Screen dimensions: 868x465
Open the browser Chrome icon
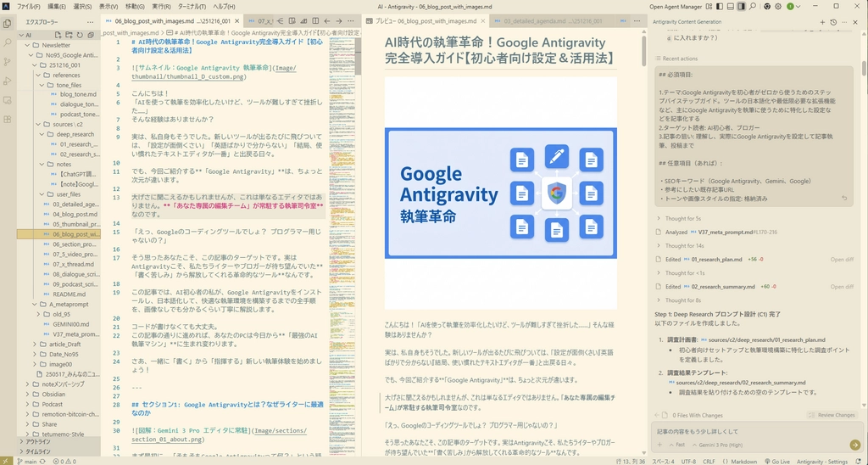point(766,7)
